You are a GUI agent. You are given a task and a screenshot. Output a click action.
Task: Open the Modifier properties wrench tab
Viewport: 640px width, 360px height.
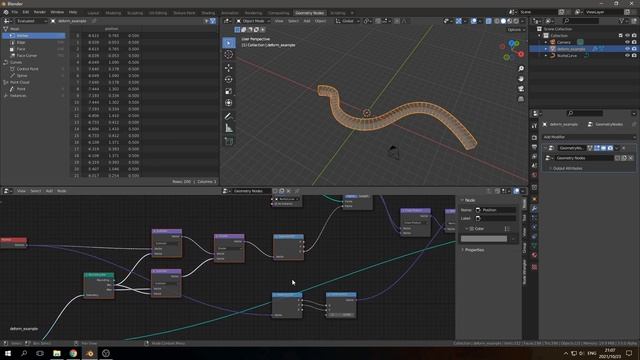534,209
